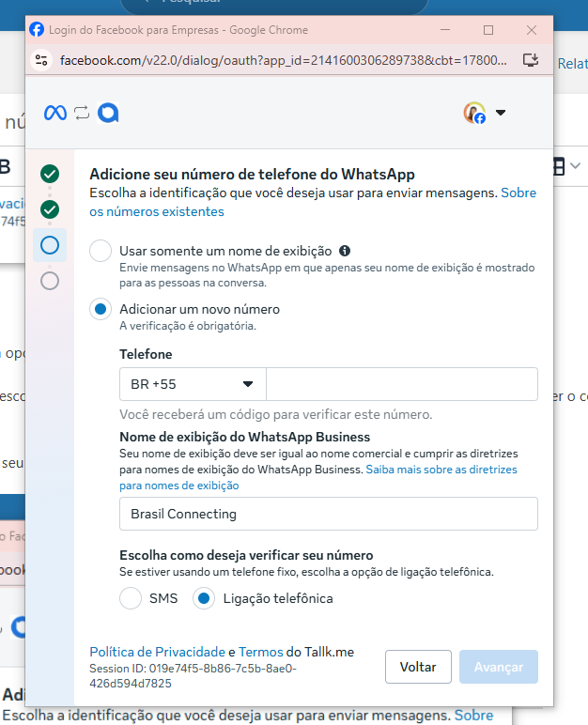Click the site settings icon in address bar
This screenshot has width=588, height=725.
pos(41,60)
